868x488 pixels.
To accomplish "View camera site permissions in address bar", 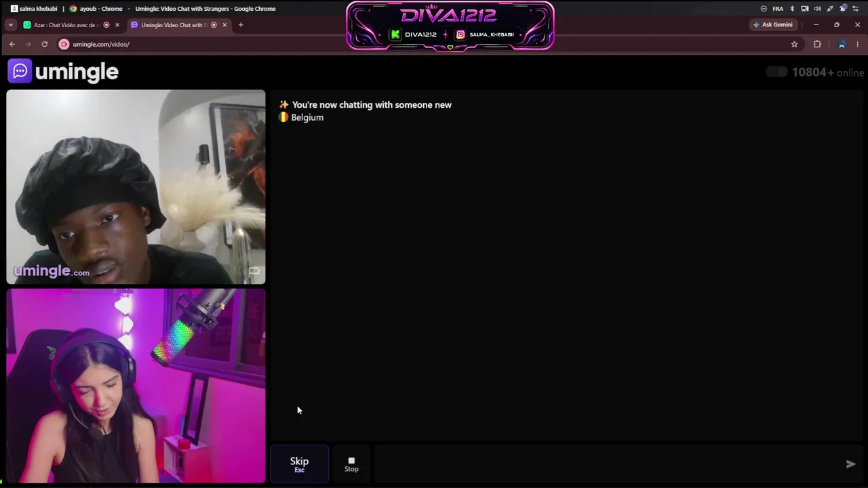I will pos(64,44).
